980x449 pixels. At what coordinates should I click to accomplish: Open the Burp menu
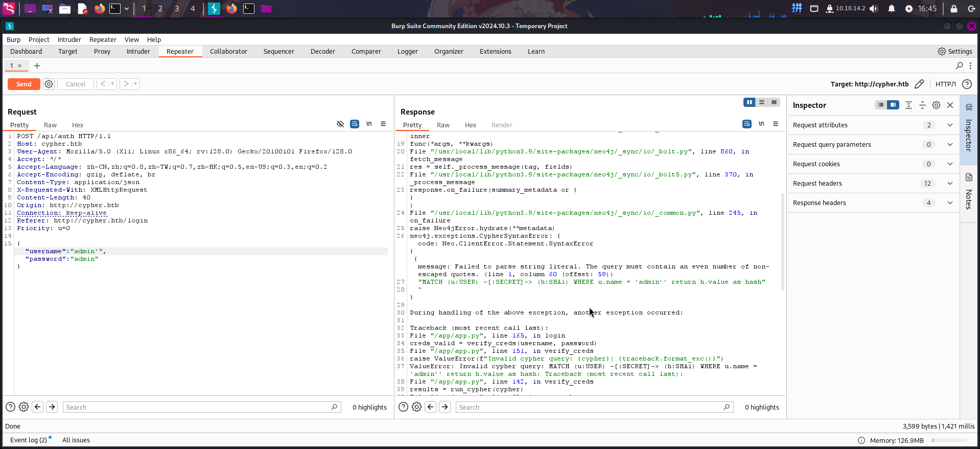pos(13,39)
